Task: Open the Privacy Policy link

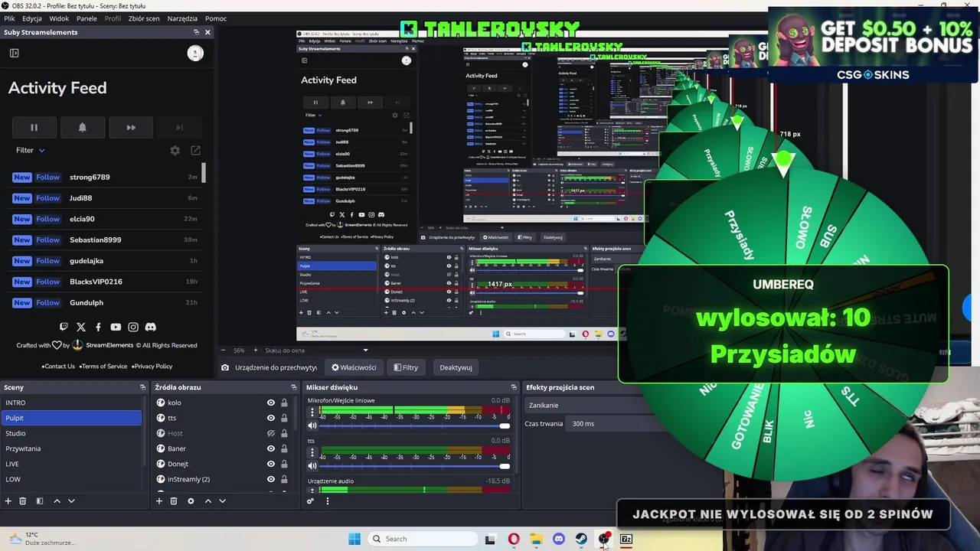Action: pos(152,367)
